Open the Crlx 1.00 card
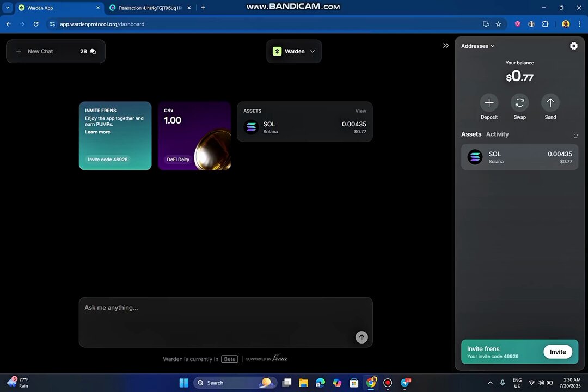Viewport: 588px width, 392px height. coord(194,136)
